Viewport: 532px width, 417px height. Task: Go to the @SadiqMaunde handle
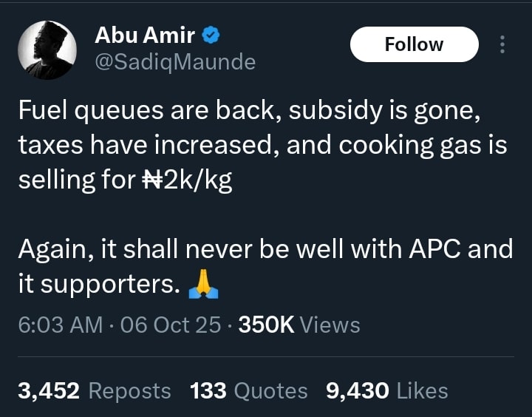[174, 62]
